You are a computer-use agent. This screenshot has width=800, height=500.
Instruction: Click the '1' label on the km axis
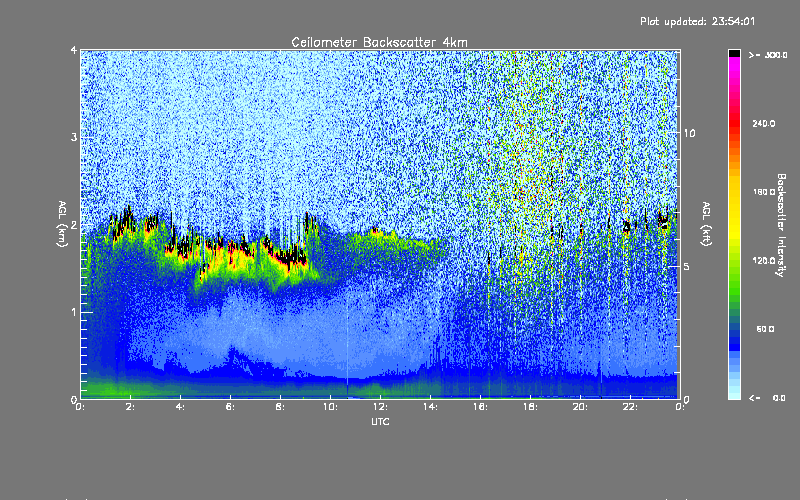tap(74, 312)
